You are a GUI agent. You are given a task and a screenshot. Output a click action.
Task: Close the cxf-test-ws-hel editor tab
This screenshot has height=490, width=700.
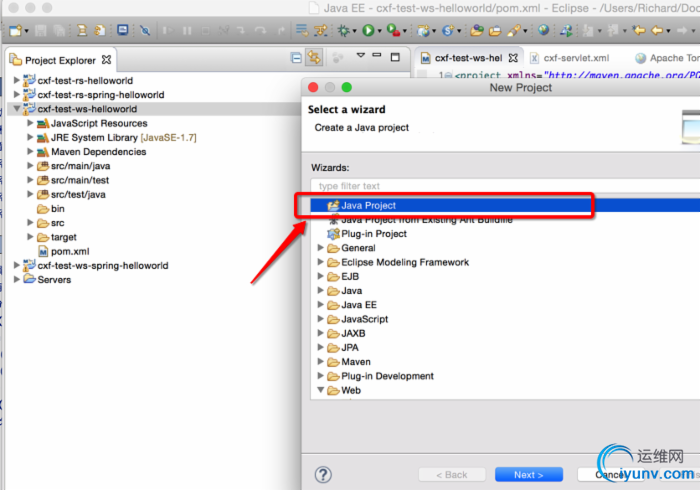[513, 58]
